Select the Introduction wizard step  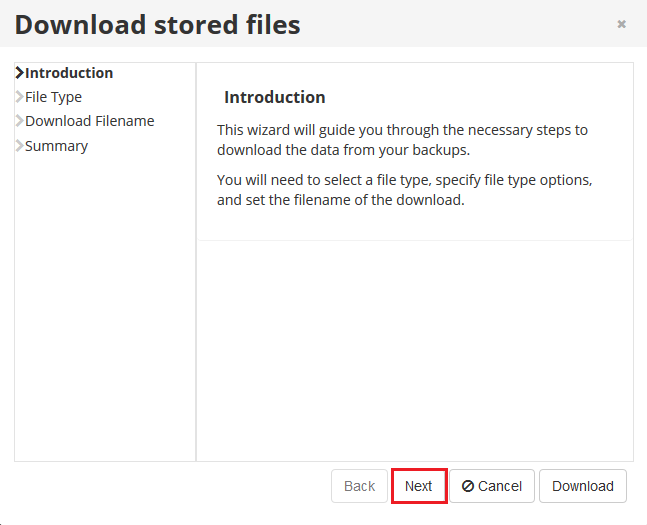[69, 73]
